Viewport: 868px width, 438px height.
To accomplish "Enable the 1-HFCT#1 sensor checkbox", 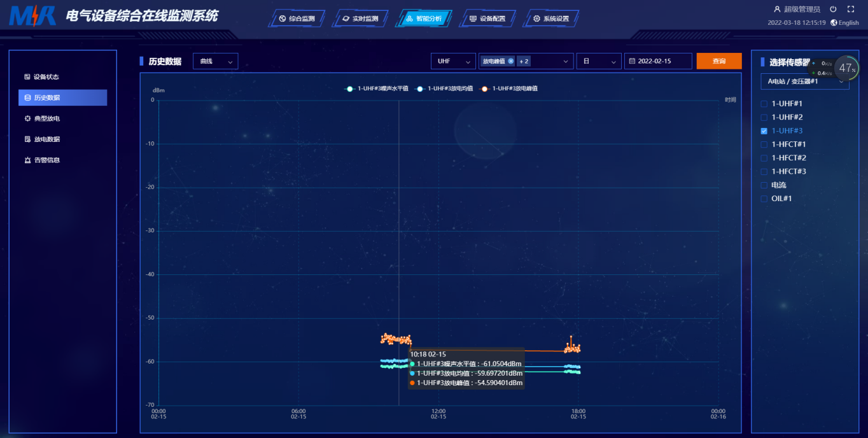I will 764,145.
